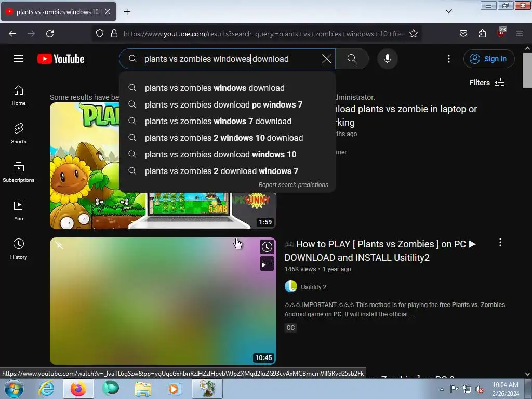Reload the current page
The height and width of the screenshot is (399, 532).
pyautogui.click(x=50, y=34)
